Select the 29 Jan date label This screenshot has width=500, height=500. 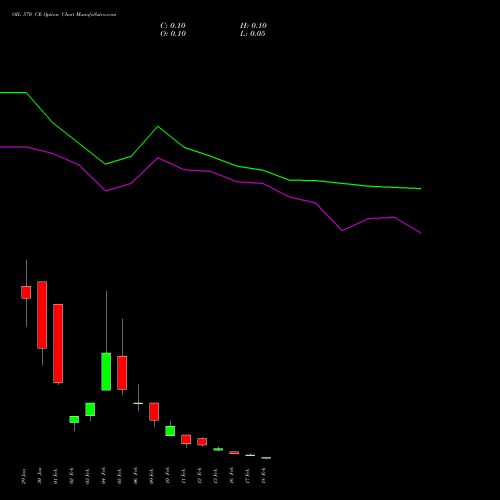coord(24,476)
